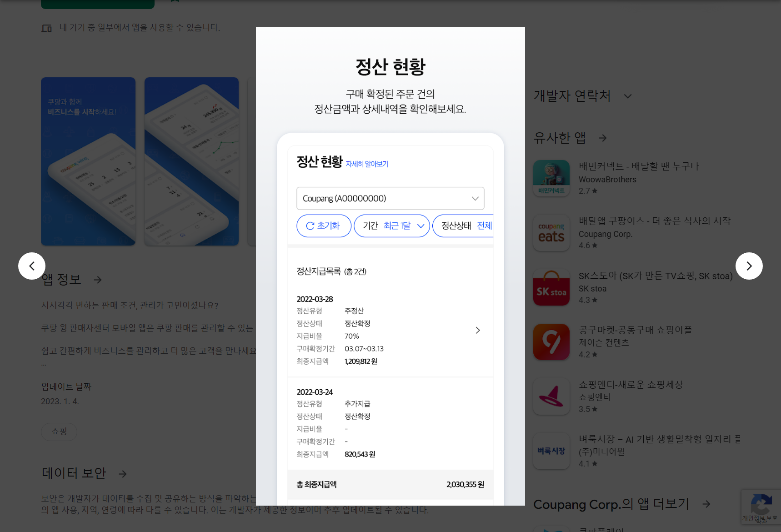
Task: Open the 정산상태 전체 filter dropdown
Action: (464, 226)
